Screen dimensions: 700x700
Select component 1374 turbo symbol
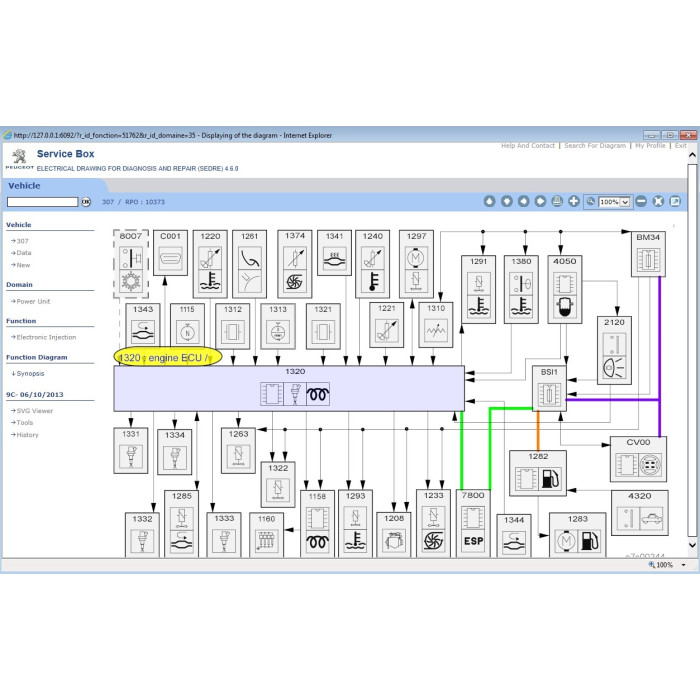pyautogui.click(x=295, y=264)
